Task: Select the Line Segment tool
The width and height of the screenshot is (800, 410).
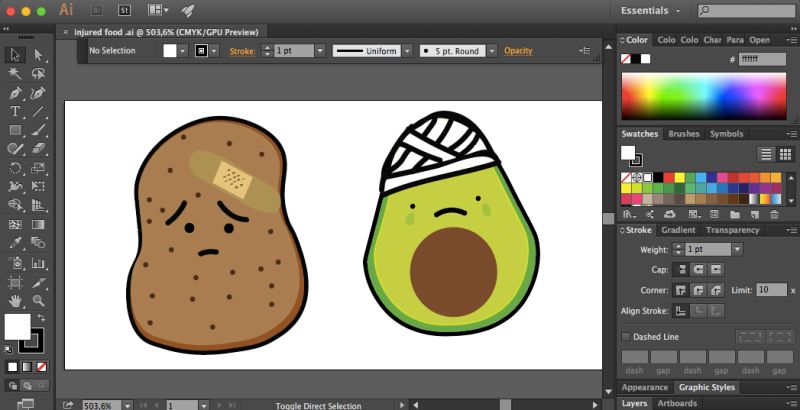Action: pyautogui.click(x=38, y=112)
